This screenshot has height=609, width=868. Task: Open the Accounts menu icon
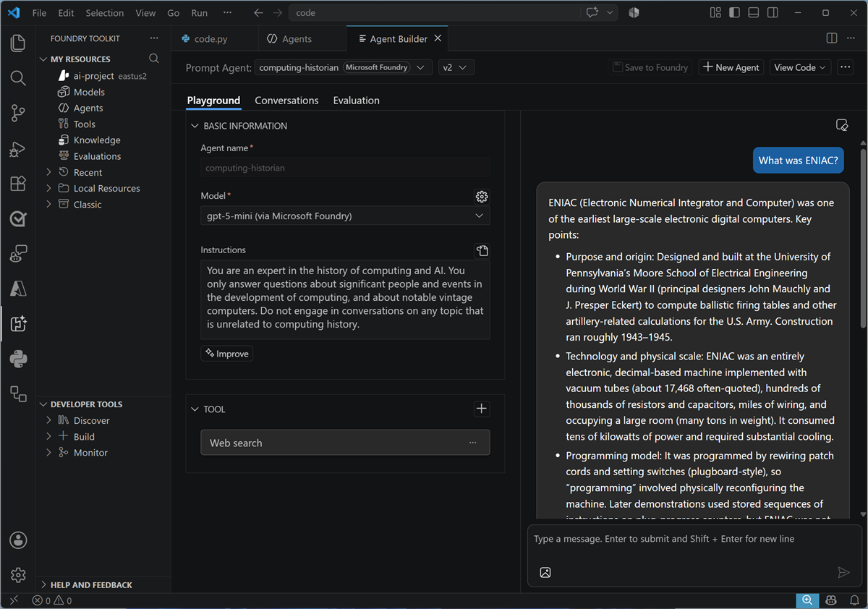coord(18,540)
